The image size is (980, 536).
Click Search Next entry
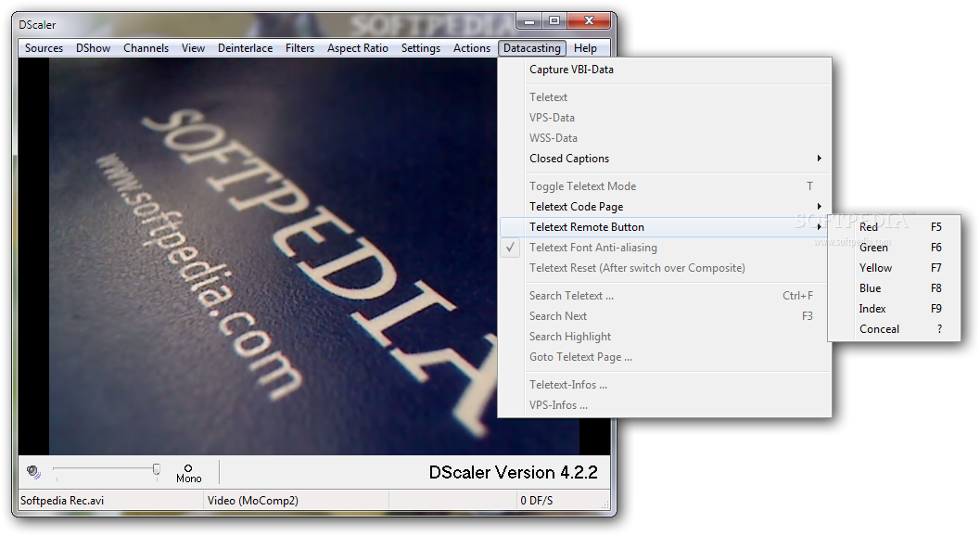coord(665,316)
